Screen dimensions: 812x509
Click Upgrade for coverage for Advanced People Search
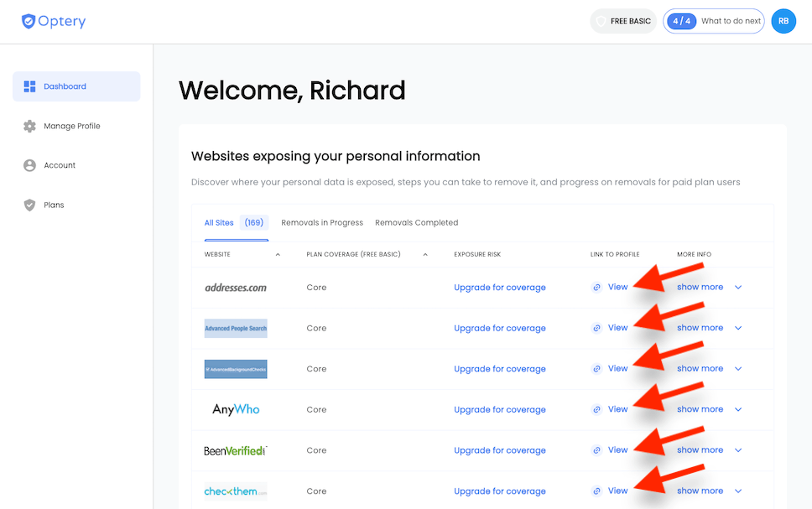[500, 328]
